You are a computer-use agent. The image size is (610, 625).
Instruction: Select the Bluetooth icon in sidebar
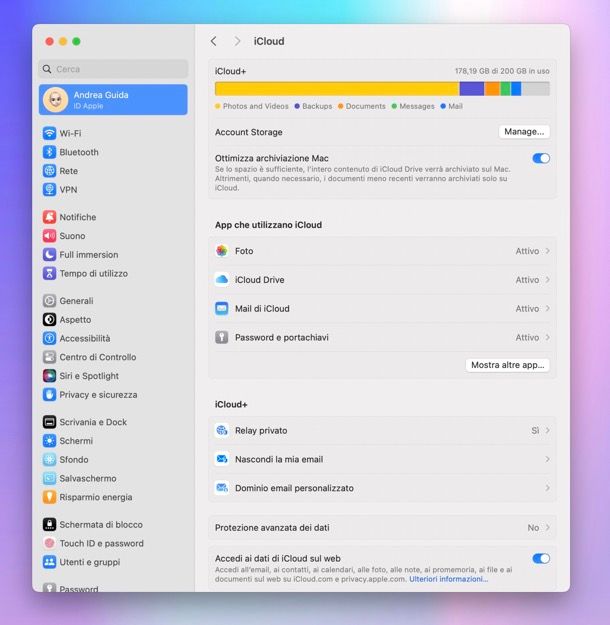pos(49,152)
